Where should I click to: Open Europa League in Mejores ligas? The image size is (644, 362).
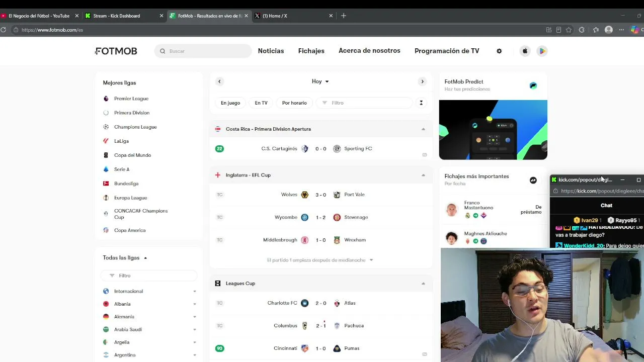coord(130,198)
